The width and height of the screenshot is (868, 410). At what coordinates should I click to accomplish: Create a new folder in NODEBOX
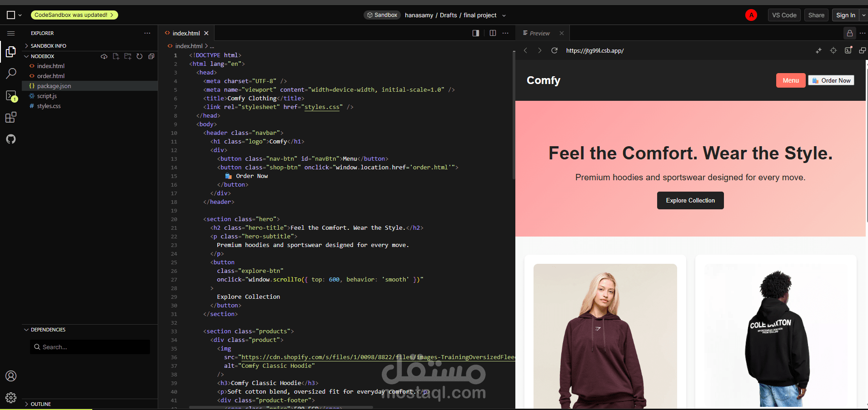[x=127, y=56]
